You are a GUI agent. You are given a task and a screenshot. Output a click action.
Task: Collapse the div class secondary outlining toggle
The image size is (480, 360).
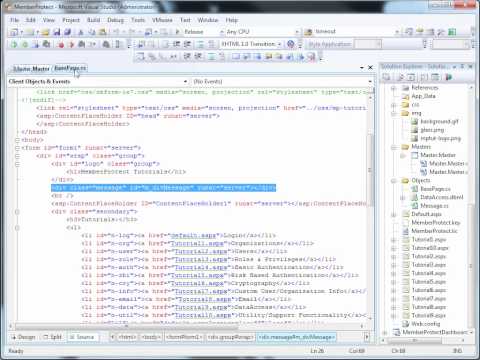(17, 212)
